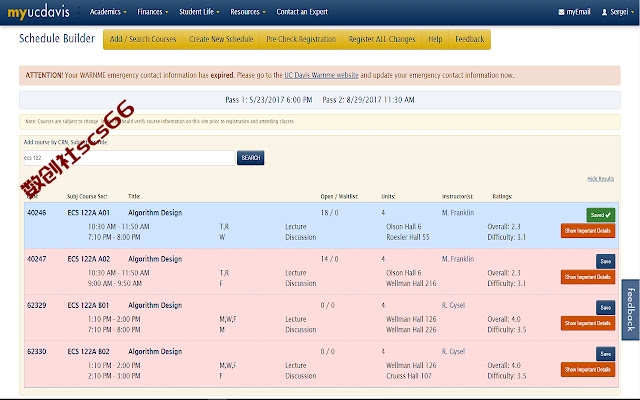
Task: Click Pass 1: 5/23/2017 6:00 PM text
Action: tap(269, 100)
